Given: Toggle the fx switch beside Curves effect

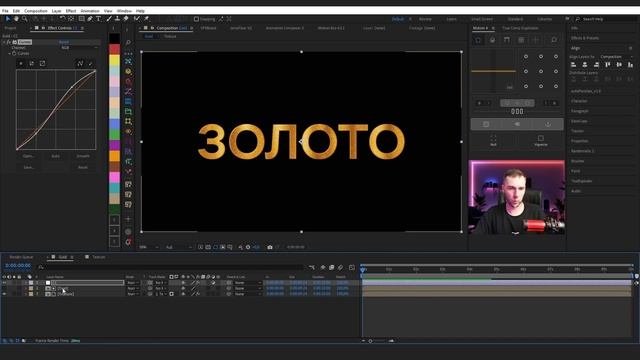Looking at the screenshot, I should click(x=9, y=42).
